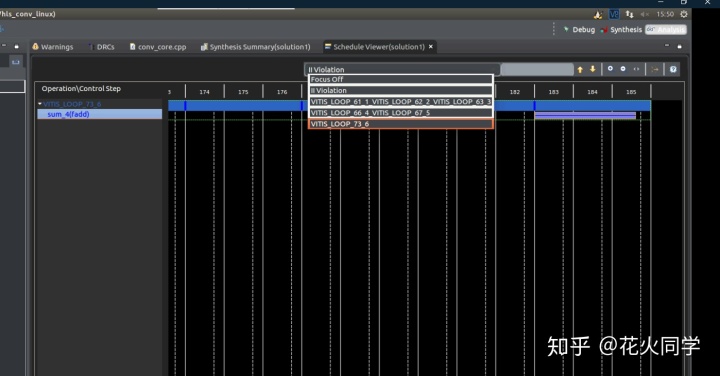Click the fit-width arrows icon
720x376 pixels.
pyautogui.click(x=636, y=69)
